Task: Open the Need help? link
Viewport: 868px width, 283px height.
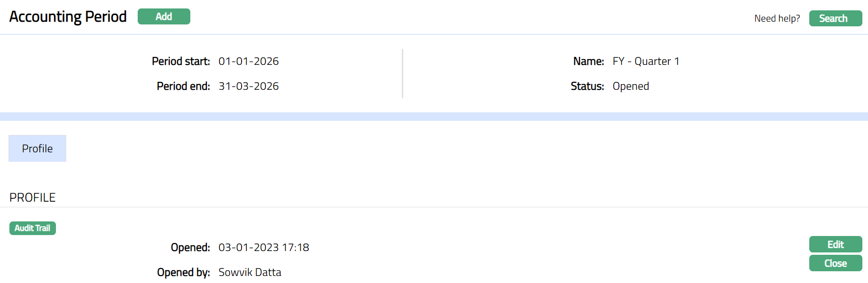Action: coord(777,18)
